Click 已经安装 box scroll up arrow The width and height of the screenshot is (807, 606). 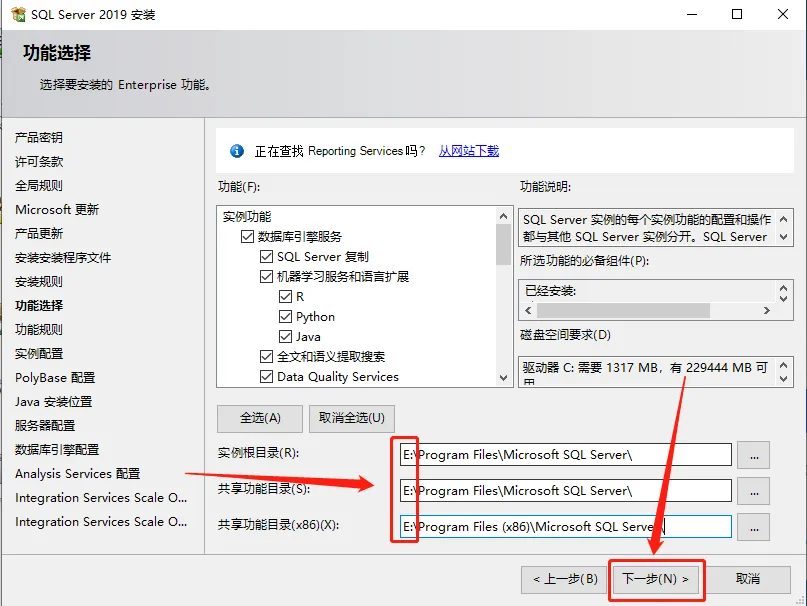coord(783,288)
